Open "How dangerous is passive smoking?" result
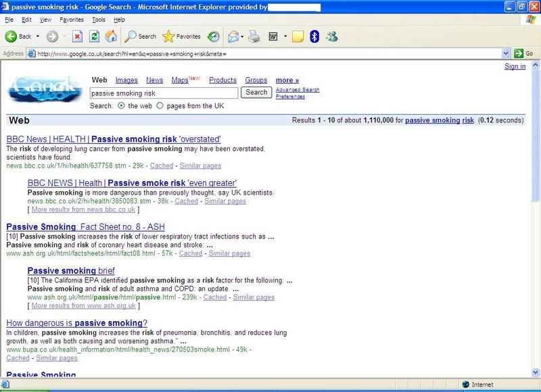 click(x=77, y=323)
